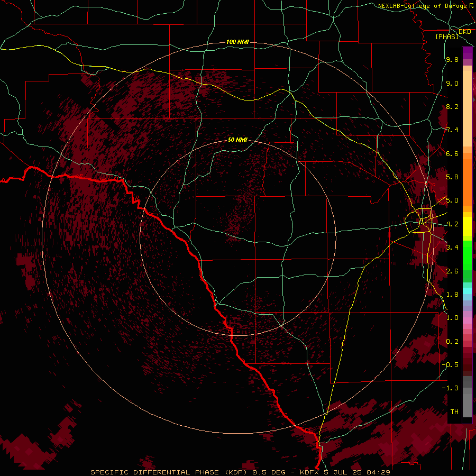Click the yellow segment of the color bar
Viewport: 476px width, 476px height.
[467, 226]
